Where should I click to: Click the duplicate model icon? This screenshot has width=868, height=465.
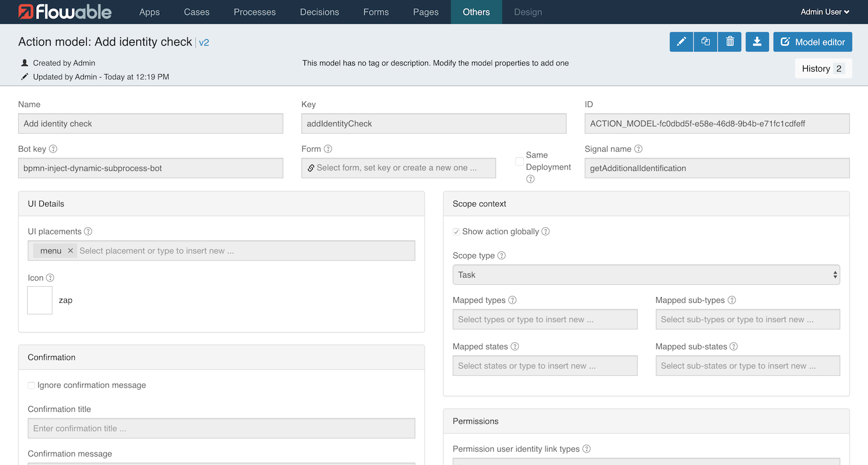click(705, 42)
